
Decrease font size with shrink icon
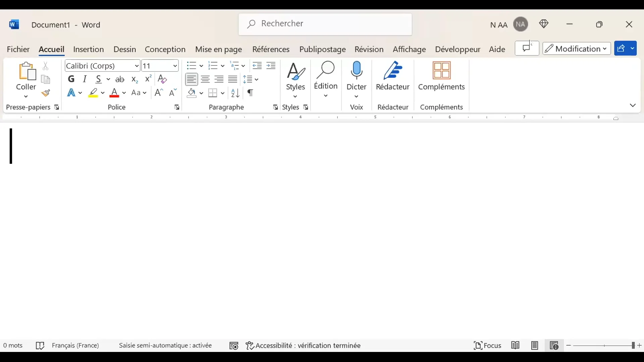pyautogui.click(x=173, y=93)
